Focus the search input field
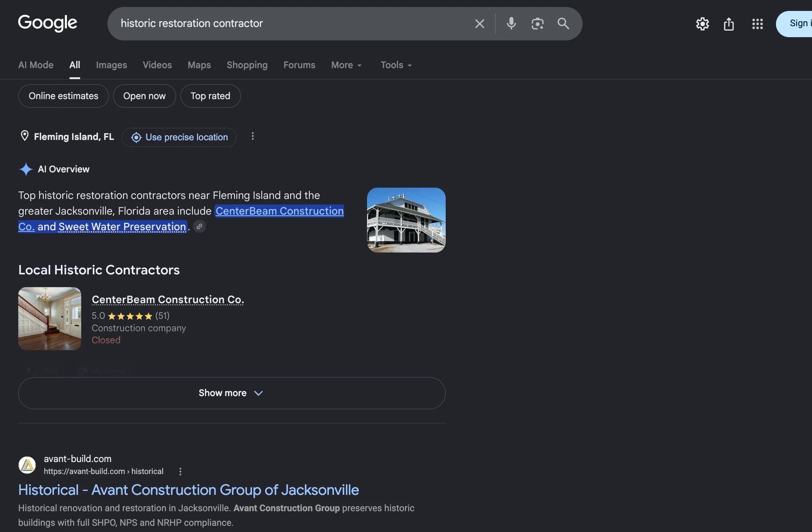Viewport: 812px width, 532px height. pos(291,24)
